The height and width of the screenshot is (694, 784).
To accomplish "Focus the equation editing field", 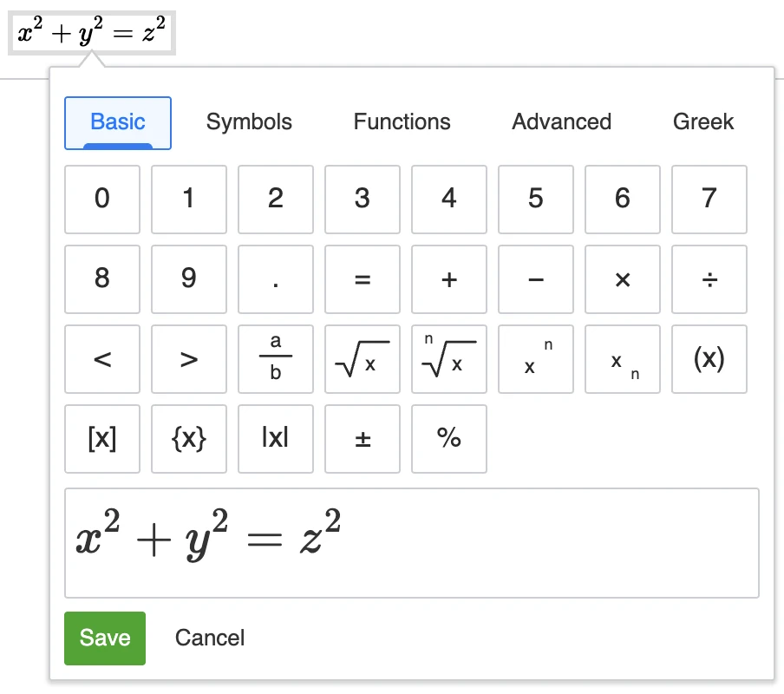I will tap(411, 543).
